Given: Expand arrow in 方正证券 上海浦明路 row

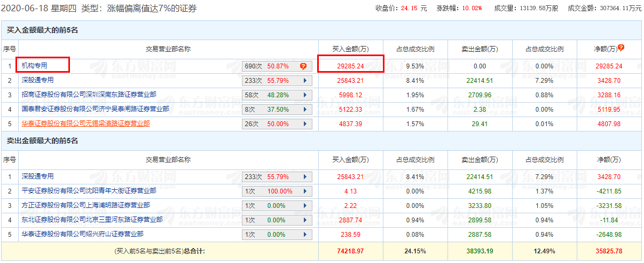Looking at the screenshot, I should point(305,206).
